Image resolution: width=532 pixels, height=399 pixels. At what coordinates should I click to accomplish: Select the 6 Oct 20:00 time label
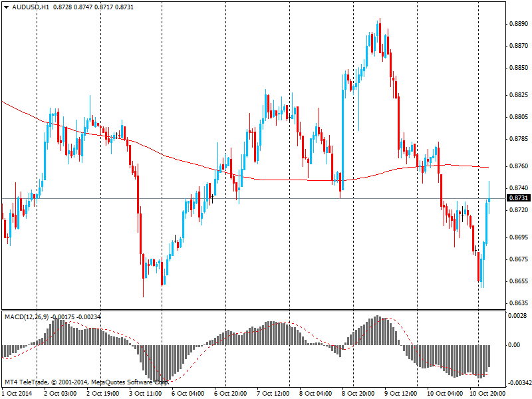click(230, 394)
